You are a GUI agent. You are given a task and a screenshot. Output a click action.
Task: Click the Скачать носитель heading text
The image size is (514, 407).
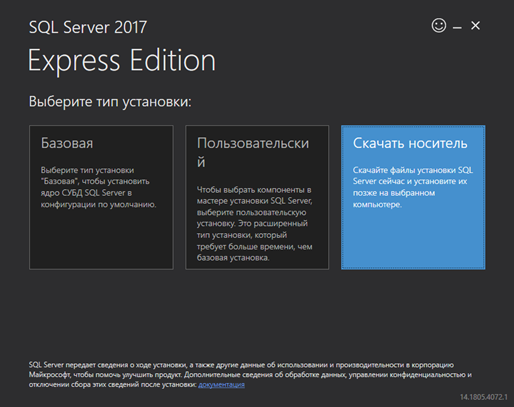[410, 143]
